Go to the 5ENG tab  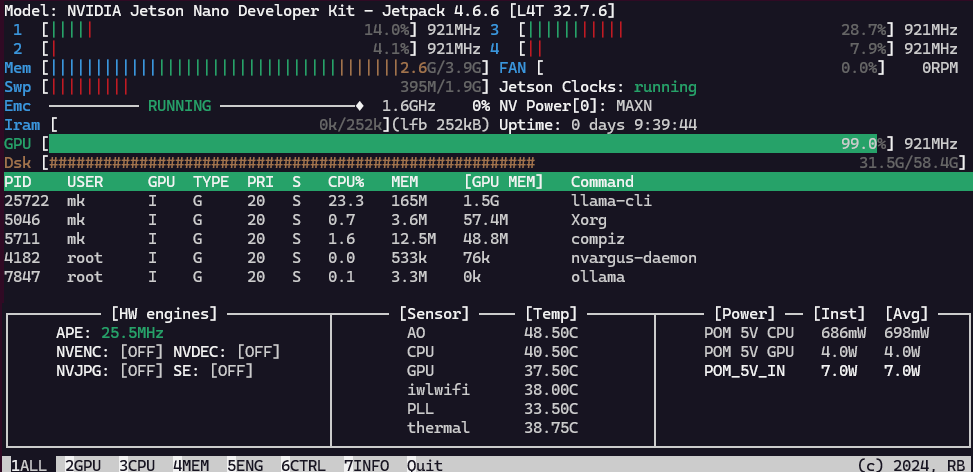click(x=246, y=464)
